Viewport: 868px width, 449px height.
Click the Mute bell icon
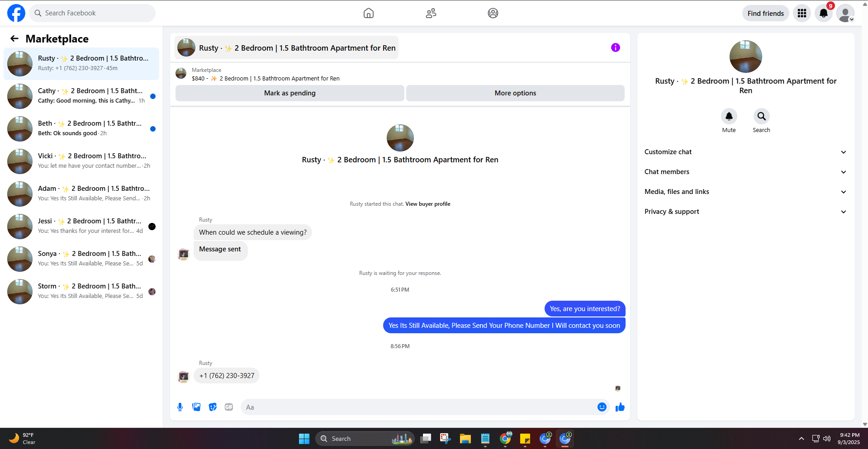coord(729,116)
